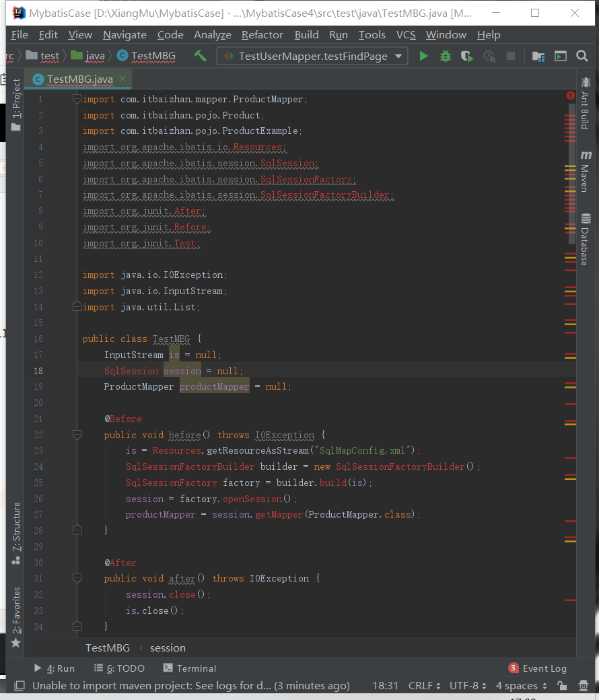Open the 6: TODO tool window
Viewport: 599px width, 700px height.
point(119,668)
